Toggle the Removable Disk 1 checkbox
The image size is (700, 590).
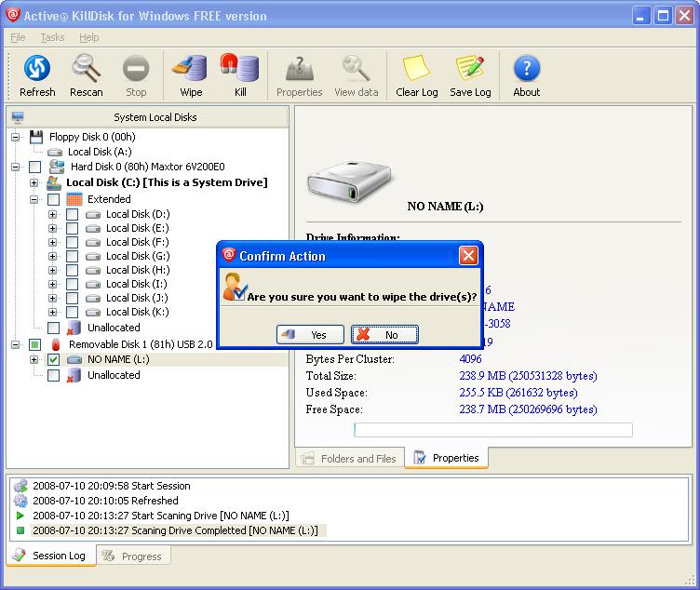34,344
